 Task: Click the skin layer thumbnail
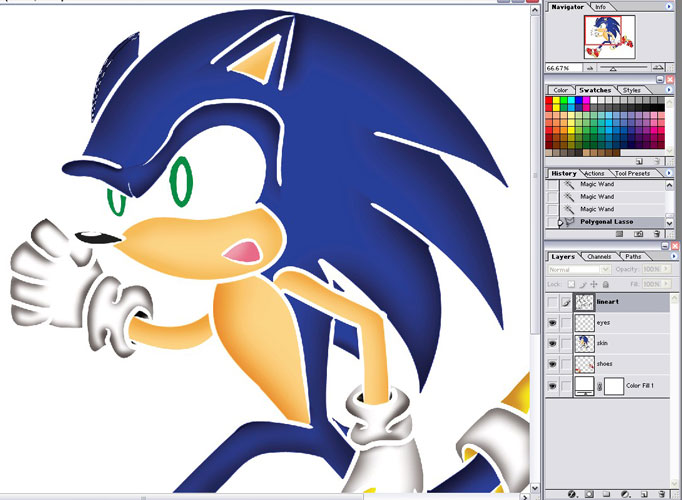click(584, 343)
